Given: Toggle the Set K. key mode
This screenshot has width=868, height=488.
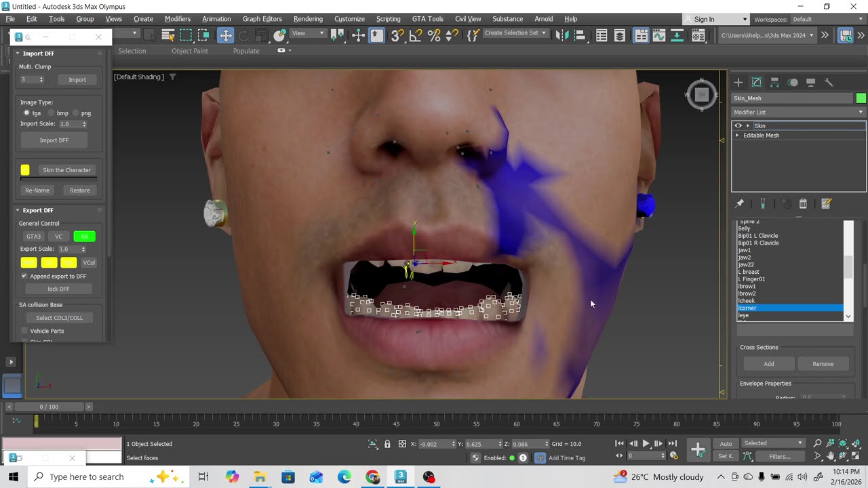Looking at the screenshot, I should point(726,456).
